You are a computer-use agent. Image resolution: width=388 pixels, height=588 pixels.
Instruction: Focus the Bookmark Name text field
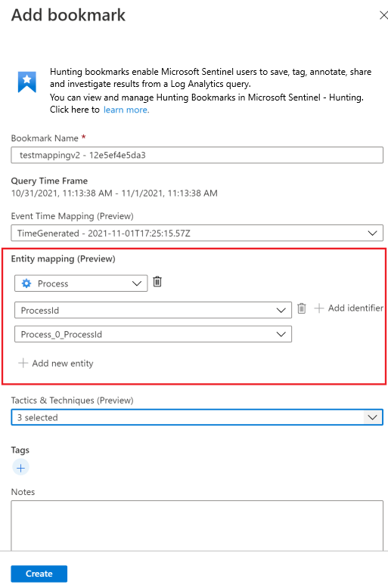(x=197, y=155)
